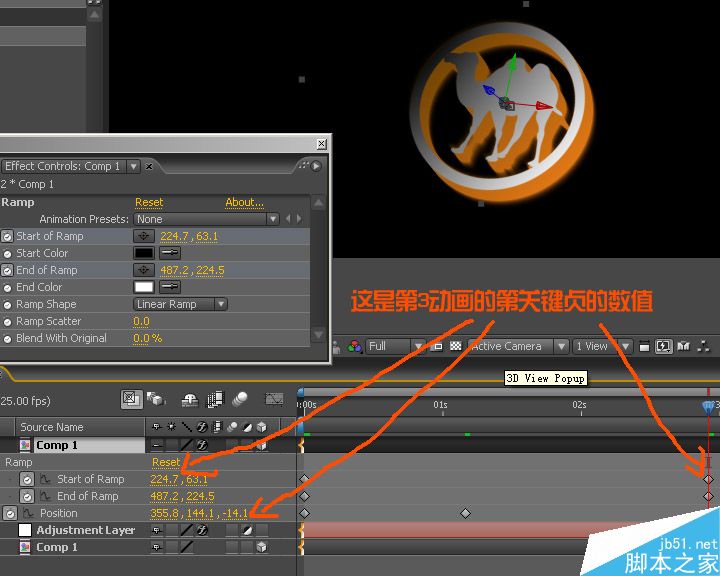Select middle Position keyframe near 01s
Image resolution: width=720 pixels, height=576 pixels.
[465, 513]
